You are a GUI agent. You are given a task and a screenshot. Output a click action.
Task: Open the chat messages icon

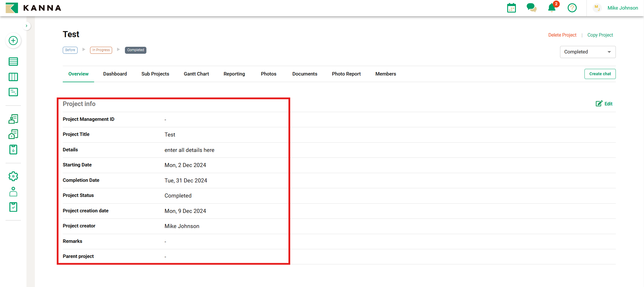[531, 8]
